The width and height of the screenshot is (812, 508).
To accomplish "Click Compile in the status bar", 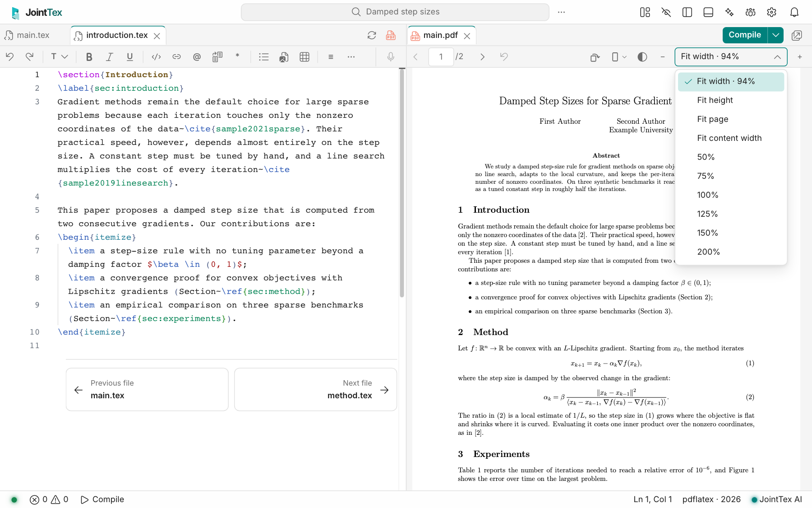I will pos(102,499).
